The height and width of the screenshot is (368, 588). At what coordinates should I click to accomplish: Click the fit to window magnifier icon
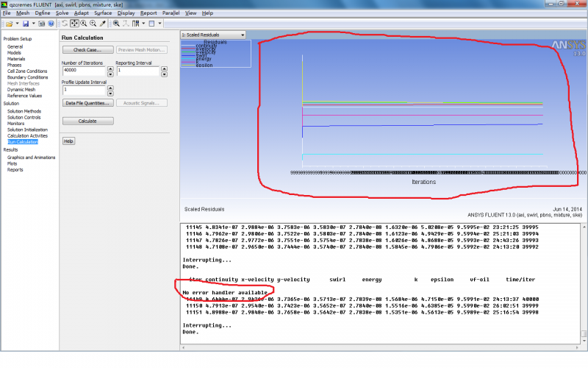117,24
